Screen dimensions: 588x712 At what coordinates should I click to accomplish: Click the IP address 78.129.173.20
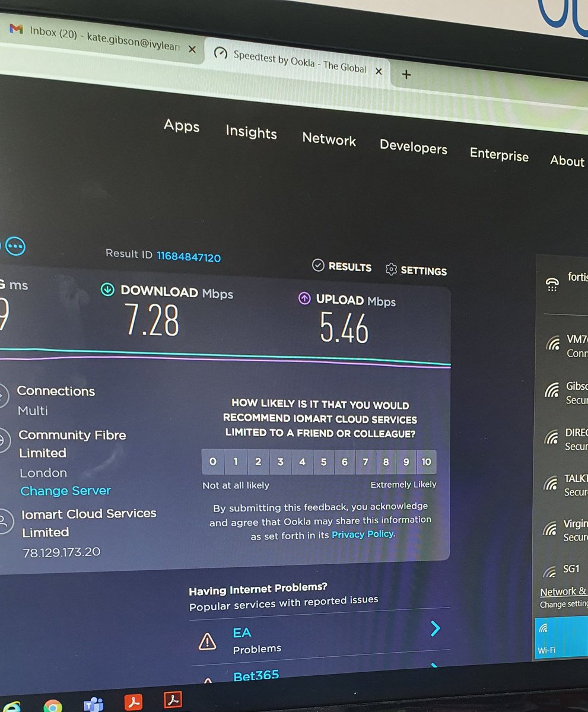61,552
